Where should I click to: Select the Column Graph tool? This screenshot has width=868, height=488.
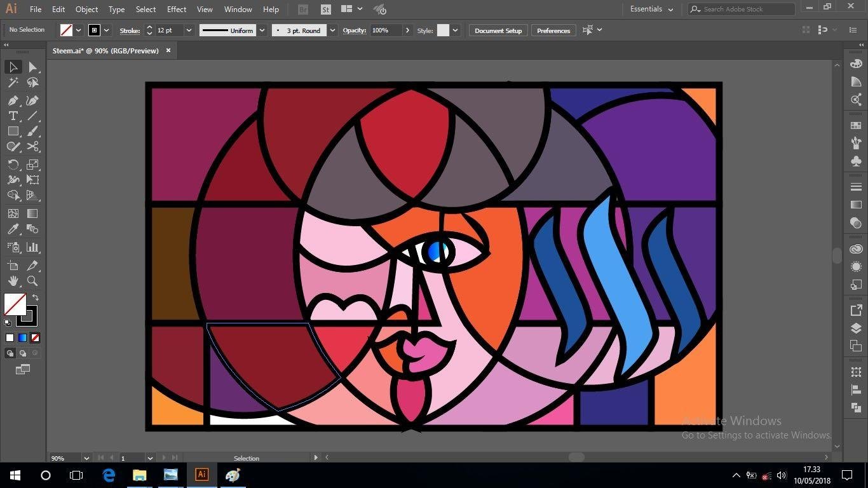coord(32,247)
